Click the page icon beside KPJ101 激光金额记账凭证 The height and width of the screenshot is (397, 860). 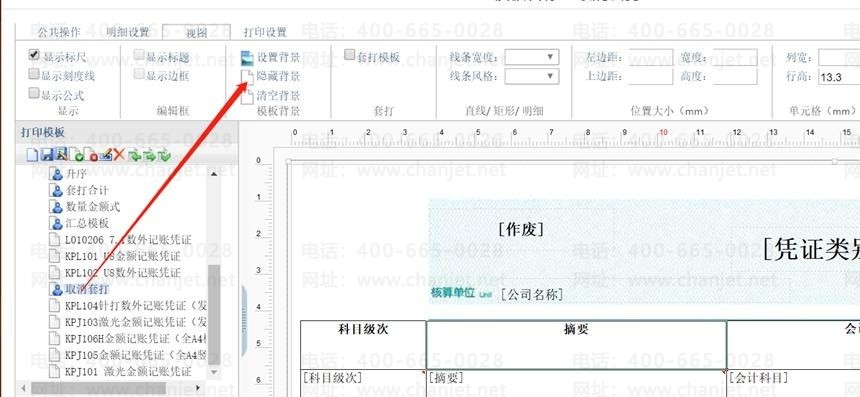[x=54, y=371]
